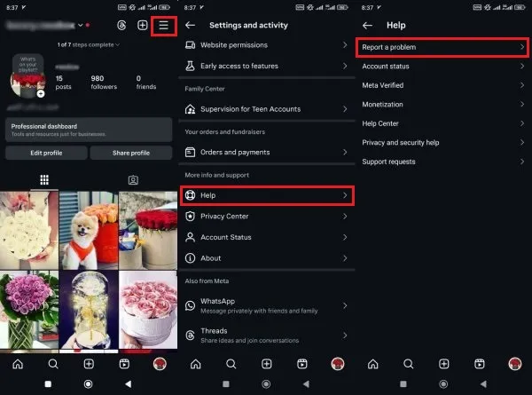Tap the Privacy Center shield icon

pyautogui.click(x=190, y=217)
